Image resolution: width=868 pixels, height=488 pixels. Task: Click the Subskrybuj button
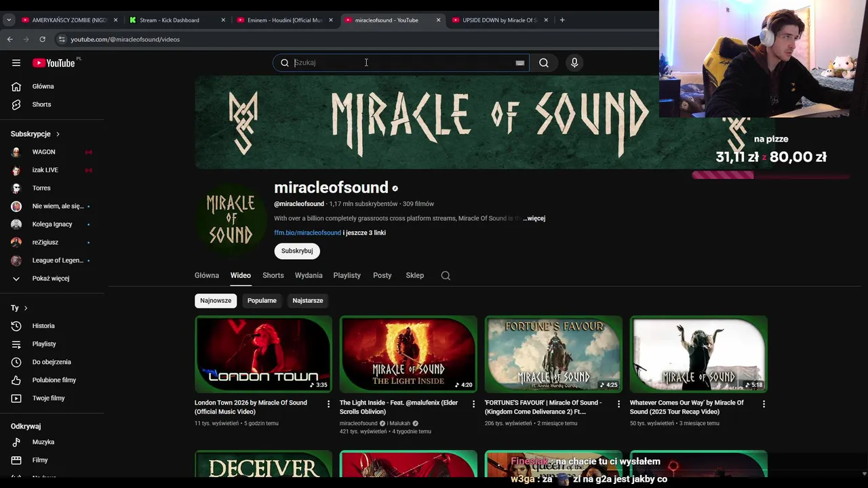(x=297, y=251)
